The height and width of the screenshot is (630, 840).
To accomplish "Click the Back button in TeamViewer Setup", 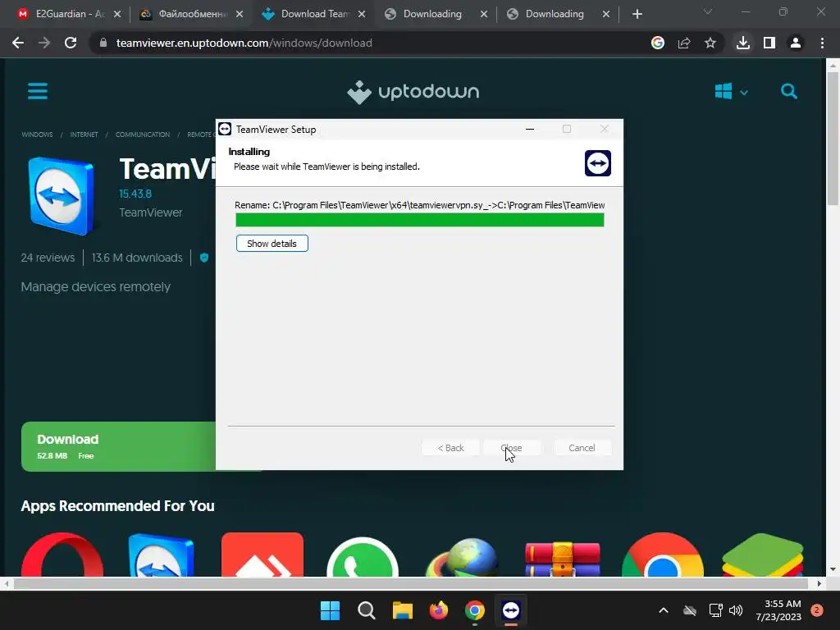I will click(x=450, y=448).
